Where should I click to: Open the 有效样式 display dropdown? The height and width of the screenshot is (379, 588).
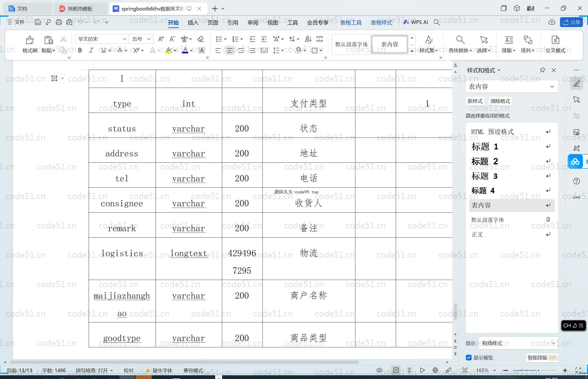[x=518, y=343]
